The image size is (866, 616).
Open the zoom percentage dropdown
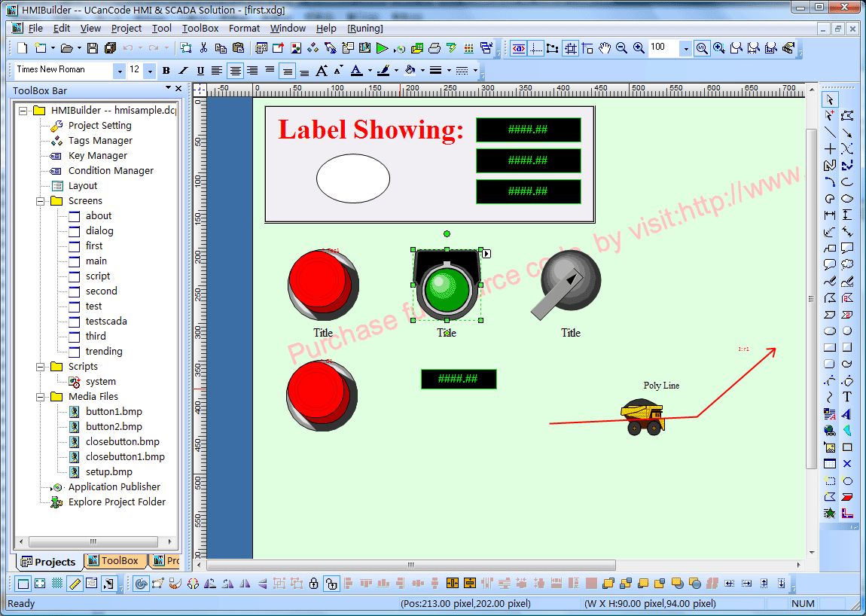coord(685,48)
